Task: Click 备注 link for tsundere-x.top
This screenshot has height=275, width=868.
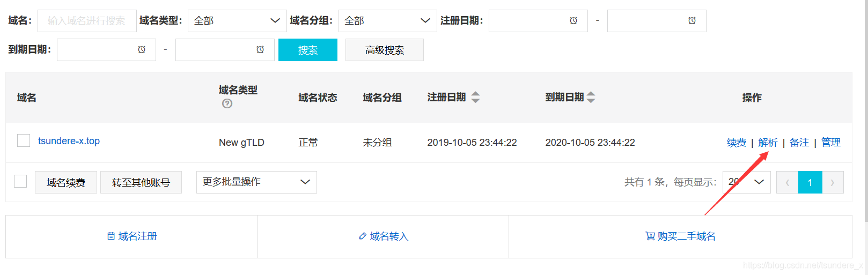Action: [x=799, y=143]
